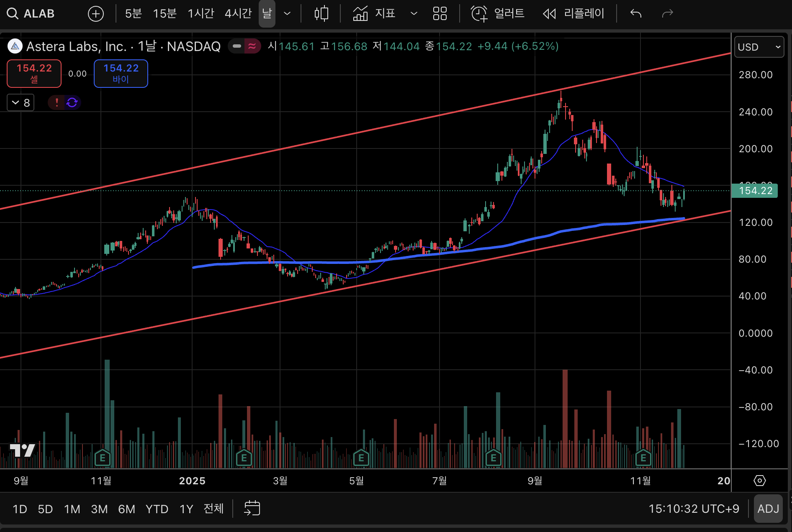The height and width of the screenshot is (532, 792).
Task: Start 리플레이 bar replay
Action: point(573,13)
